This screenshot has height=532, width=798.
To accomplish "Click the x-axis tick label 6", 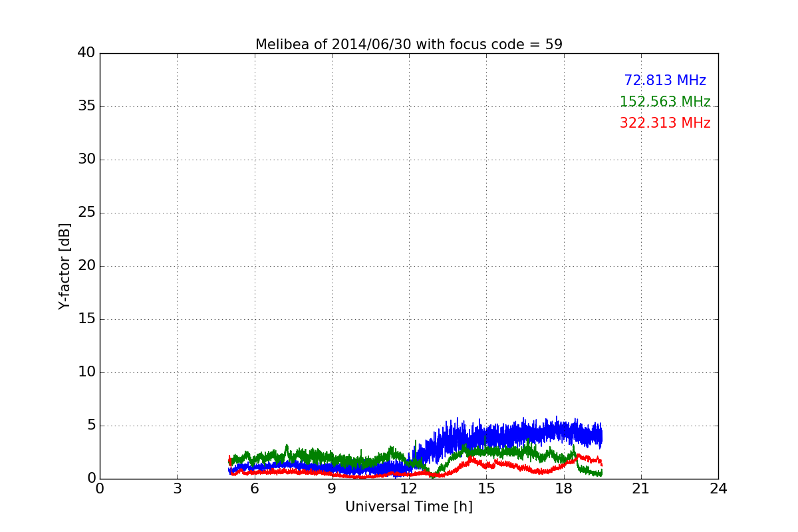I will [x=255, y=489].
